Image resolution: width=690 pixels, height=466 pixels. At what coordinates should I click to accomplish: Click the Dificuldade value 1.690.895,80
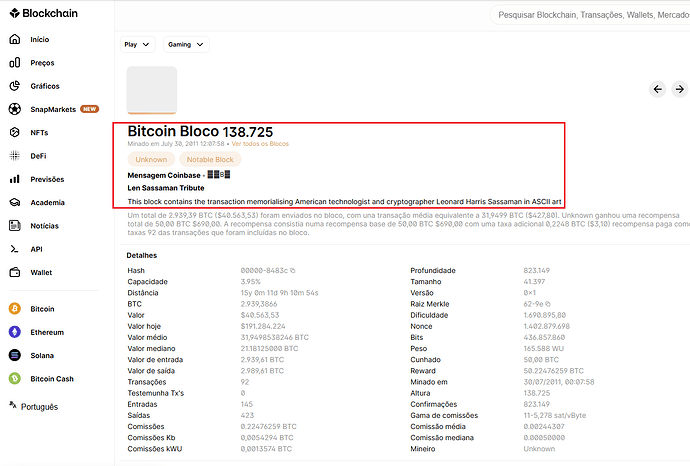(x=545, y=315)
